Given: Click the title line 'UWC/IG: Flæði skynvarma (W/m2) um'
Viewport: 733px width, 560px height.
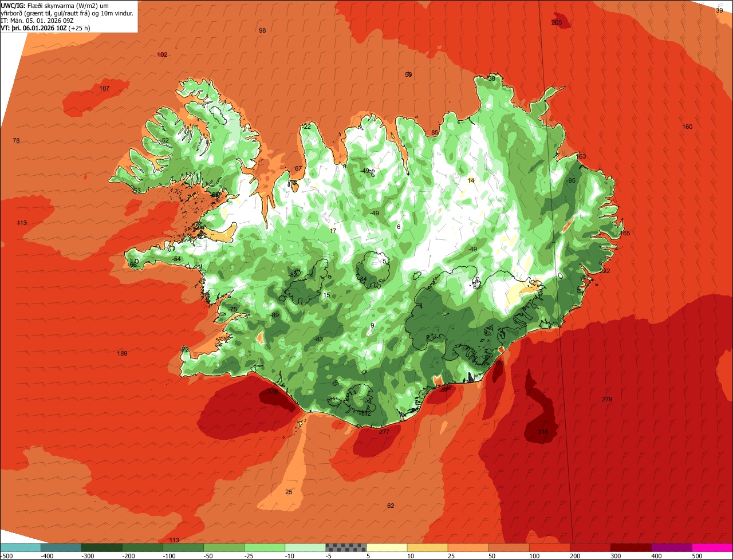Looking at the screenshot, I should [55, 5].
